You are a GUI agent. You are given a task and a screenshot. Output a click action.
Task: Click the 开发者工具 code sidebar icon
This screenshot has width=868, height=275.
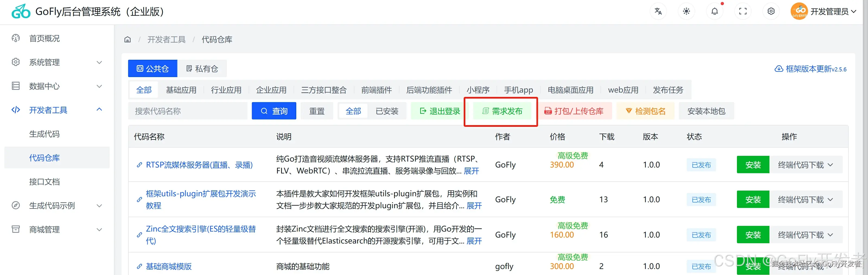pos(16,110)
